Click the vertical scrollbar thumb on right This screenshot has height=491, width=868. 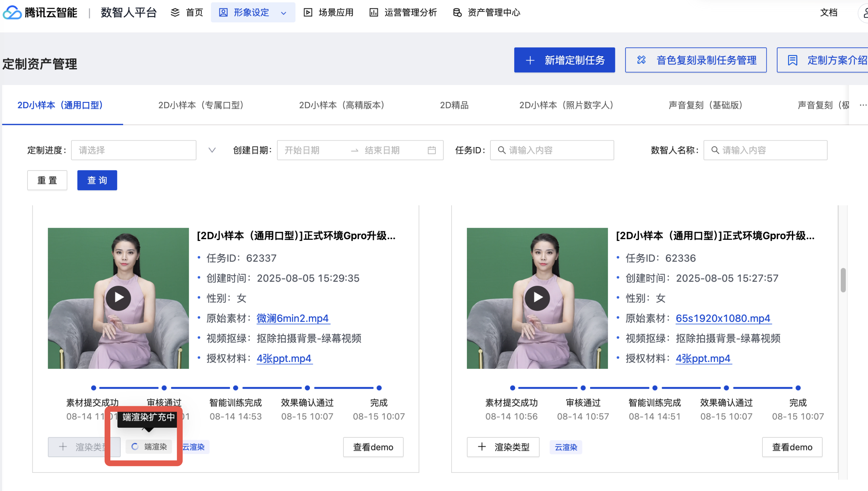tap(843, 280)
